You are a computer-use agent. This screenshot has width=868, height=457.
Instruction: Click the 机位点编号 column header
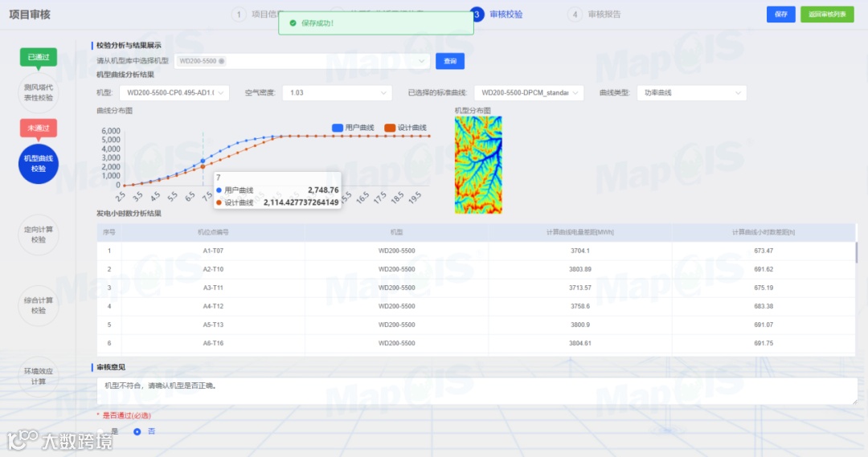click(x=213, y=232)
